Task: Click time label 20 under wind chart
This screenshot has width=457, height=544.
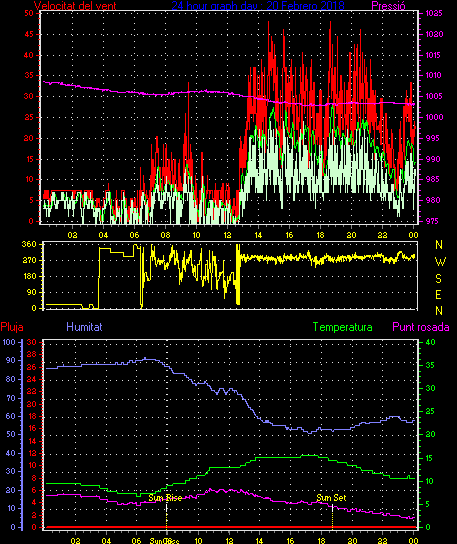Action: coord(351,235)
